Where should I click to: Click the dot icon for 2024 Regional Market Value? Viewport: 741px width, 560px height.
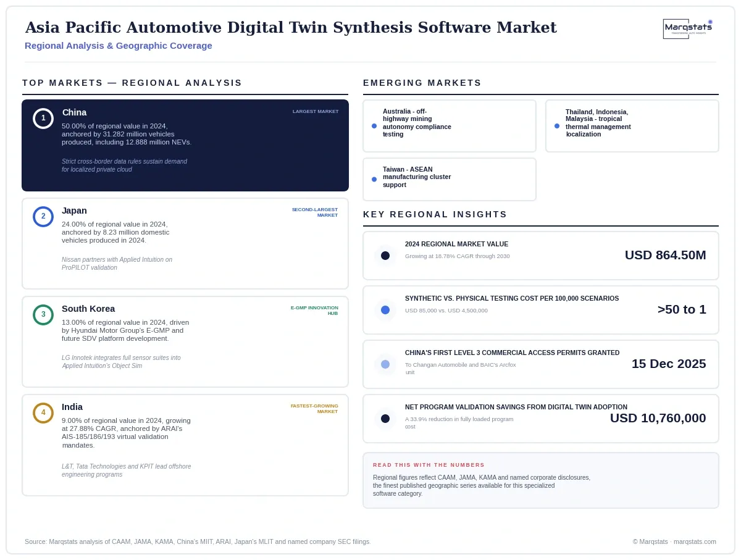(x=385, y=256)
